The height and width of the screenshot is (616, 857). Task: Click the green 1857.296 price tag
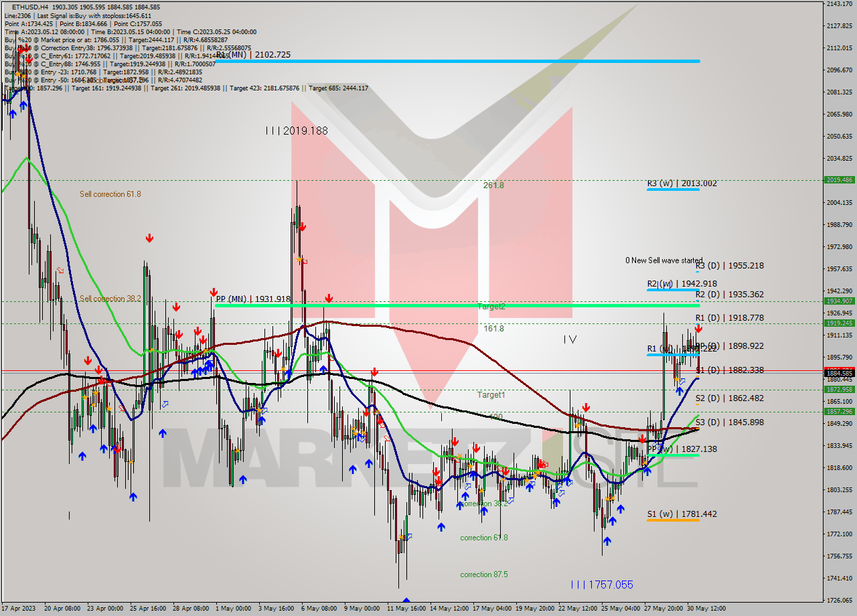click(x=840, y=412)
